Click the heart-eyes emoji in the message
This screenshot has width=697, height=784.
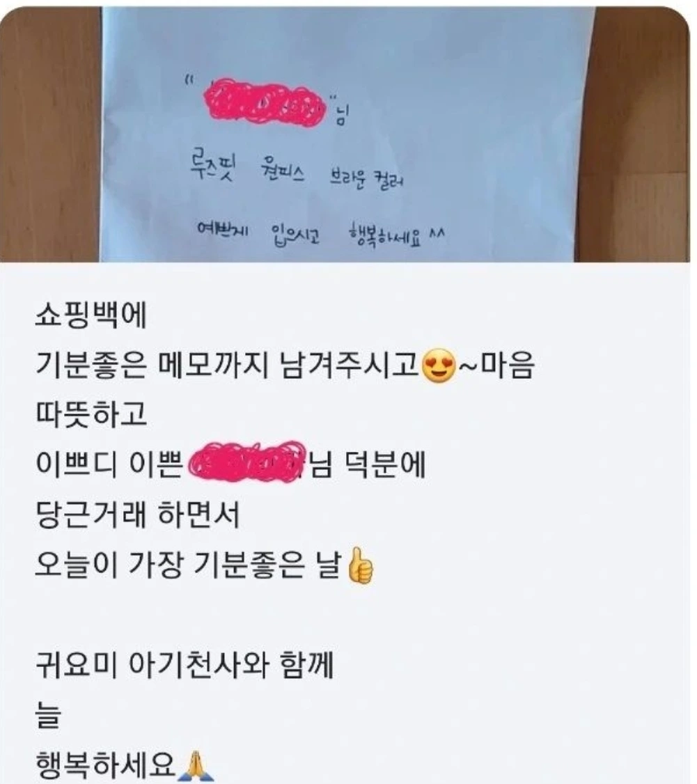pyautogui.click(x=439, y=367)
